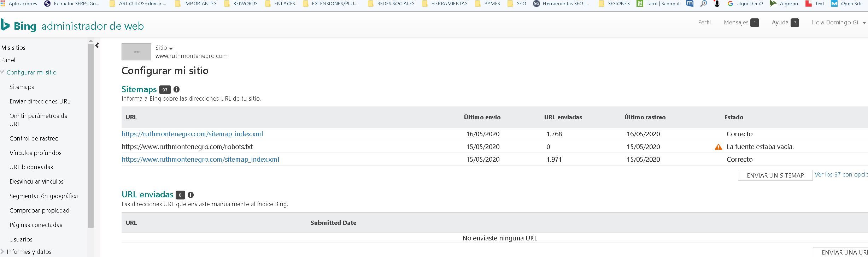Open the HERRAMIENTAS bookmark folder
The image size is (868, 257).
[x=445, y=4]
